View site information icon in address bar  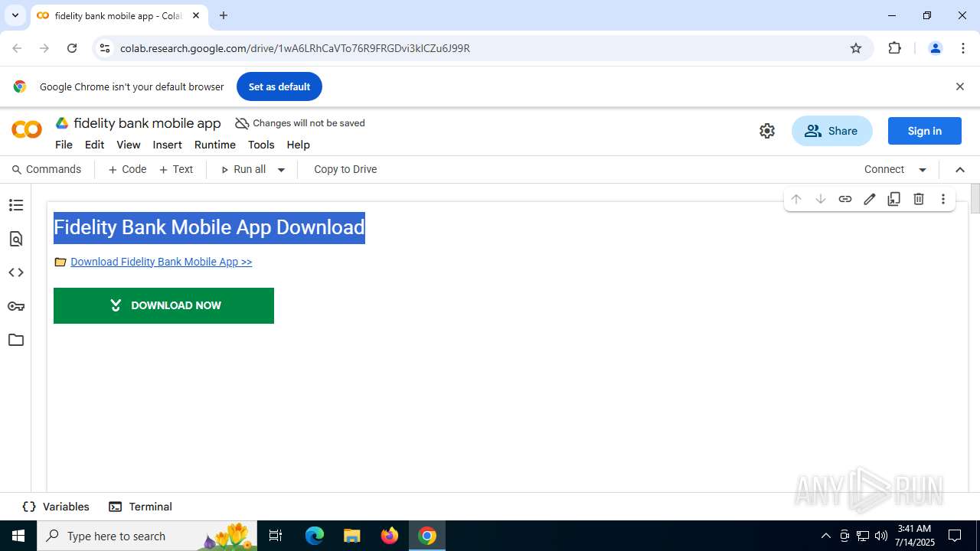pos(105,48)
